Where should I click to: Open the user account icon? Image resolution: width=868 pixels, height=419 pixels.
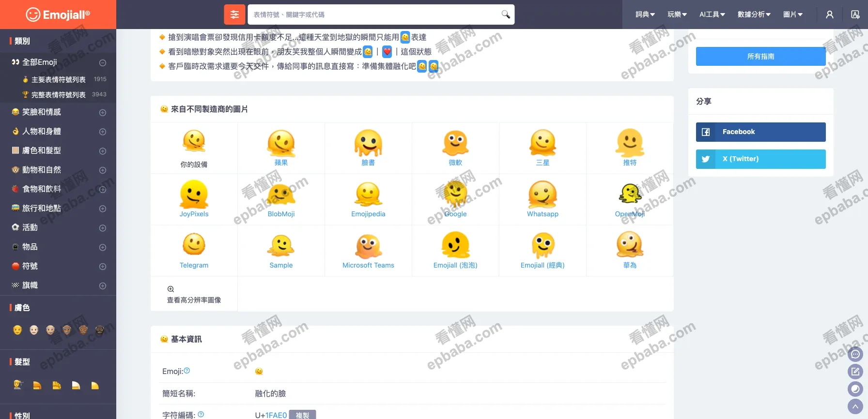click(830, 15)
